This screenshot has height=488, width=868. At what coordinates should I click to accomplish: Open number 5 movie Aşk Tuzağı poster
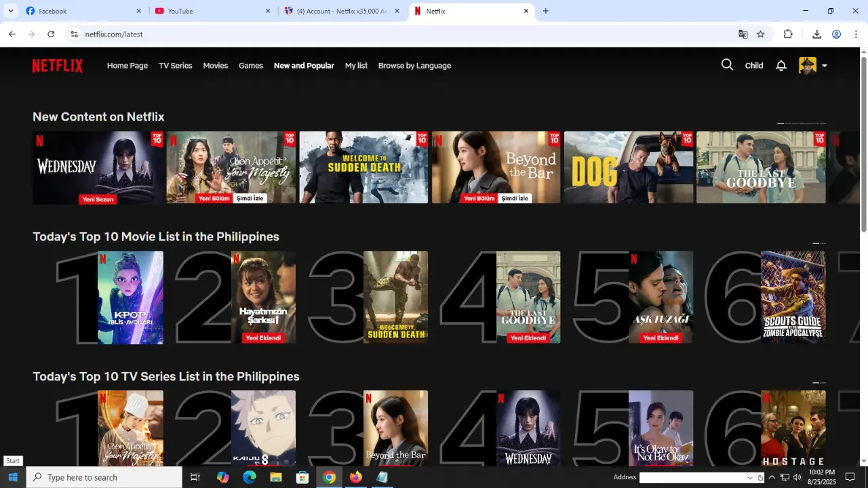pyautogui.click(x=660, y=298)
